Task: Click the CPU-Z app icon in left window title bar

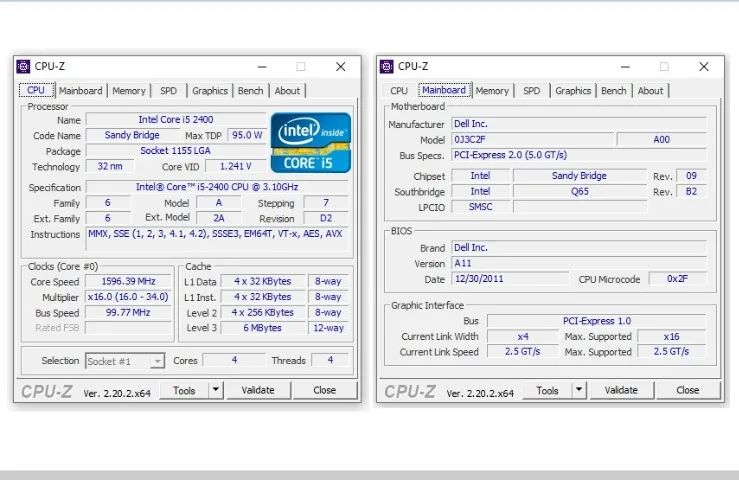Action: point(23,66)
